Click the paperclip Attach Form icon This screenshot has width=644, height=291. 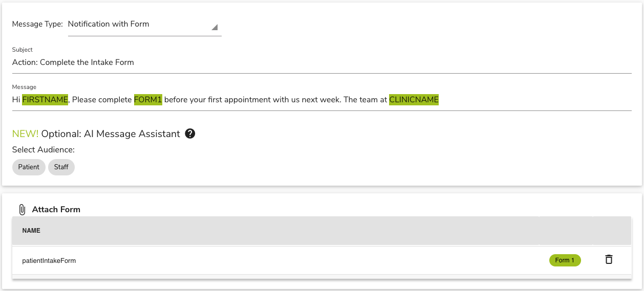(x=22, y=210)
